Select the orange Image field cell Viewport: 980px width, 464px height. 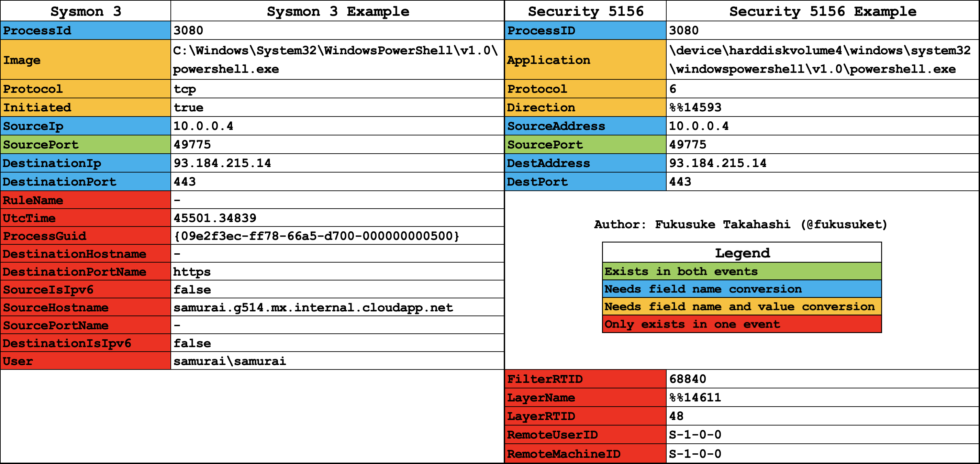[86, 60]
